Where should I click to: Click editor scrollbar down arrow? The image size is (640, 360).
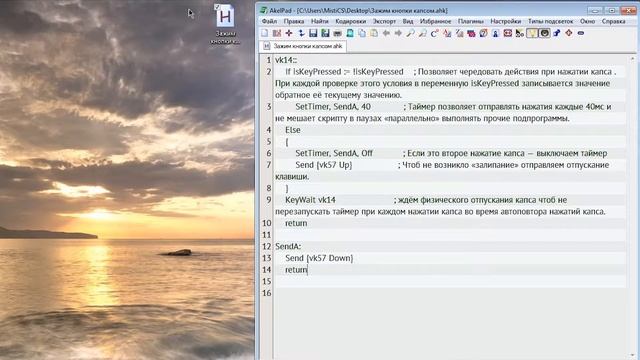[633, 356]
